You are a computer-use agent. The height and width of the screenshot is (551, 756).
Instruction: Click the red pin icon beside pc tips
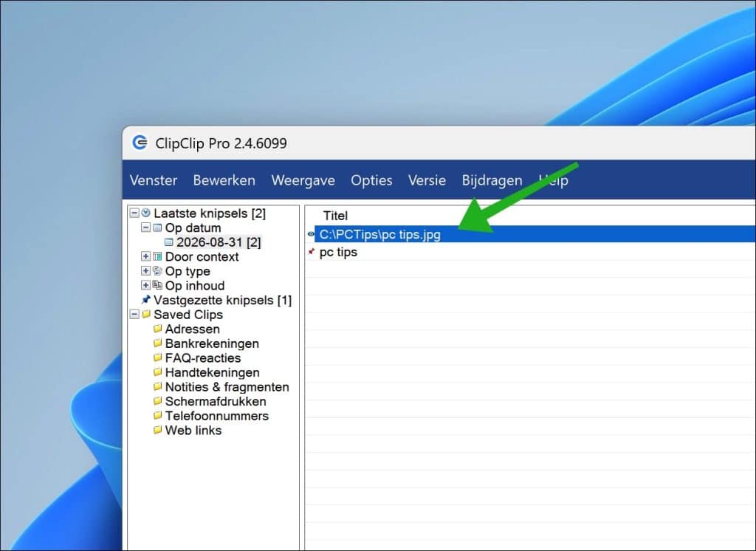point(311,251)
